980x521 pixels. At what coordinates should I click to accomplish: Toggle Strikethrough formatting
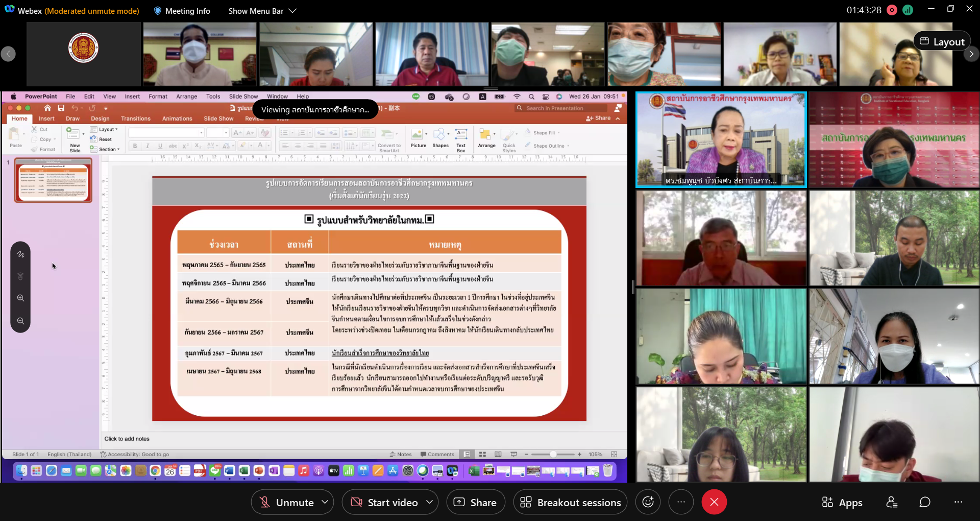point(173,146)
